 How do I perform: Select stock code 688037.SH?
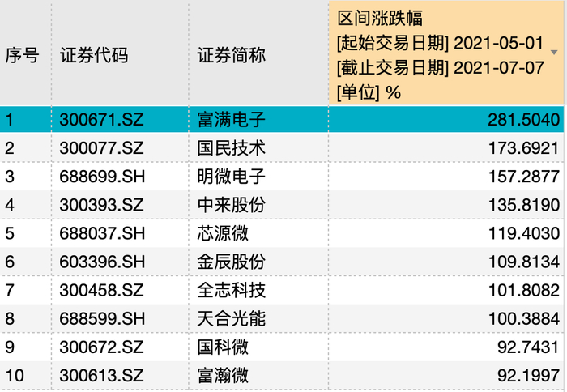pyautogui.click(x=102, y=233)
